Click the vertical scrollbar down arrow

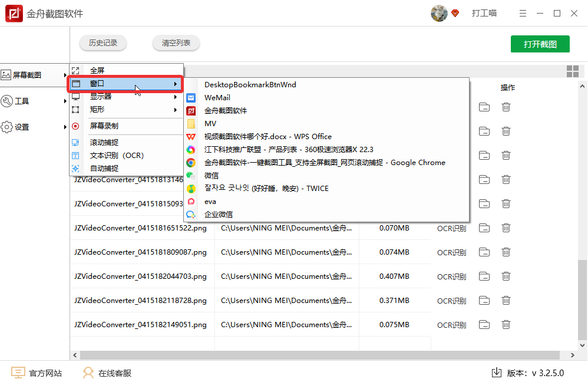pyautogui.click(x=582, y=345)
